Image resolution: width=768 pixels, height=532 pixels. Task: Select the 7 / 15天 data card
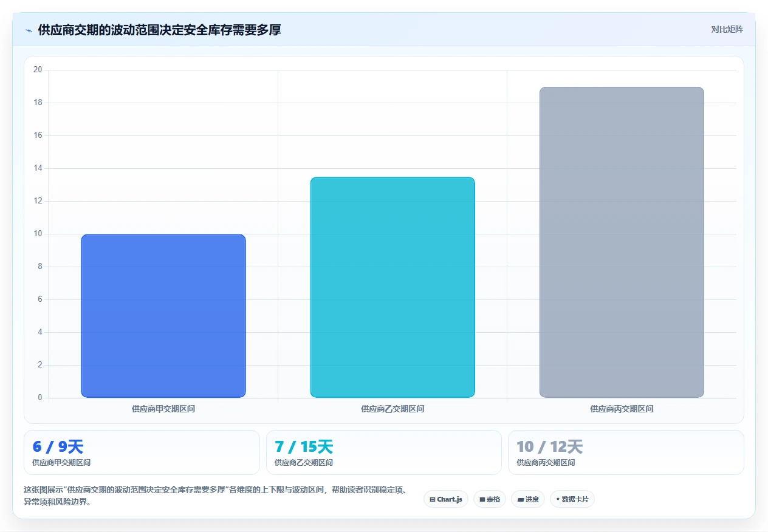(x=384, y=452)
